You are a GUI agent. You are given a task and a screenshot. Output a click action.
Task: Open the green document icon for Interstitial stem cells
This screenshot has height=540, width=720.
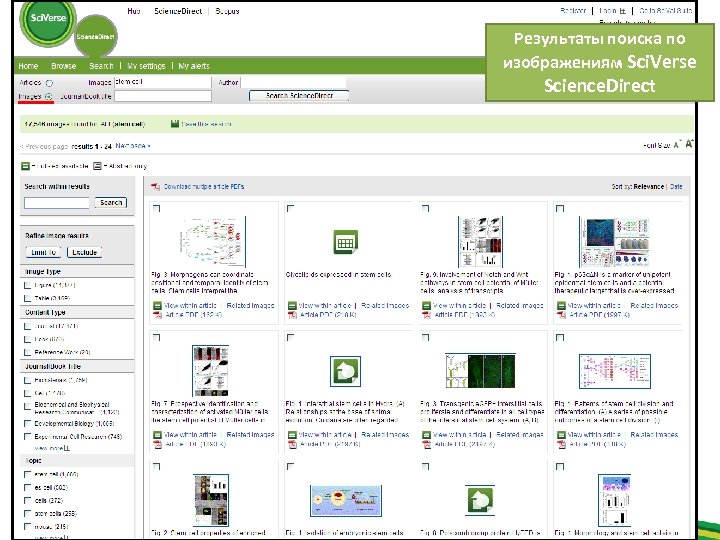coord(345,371)
